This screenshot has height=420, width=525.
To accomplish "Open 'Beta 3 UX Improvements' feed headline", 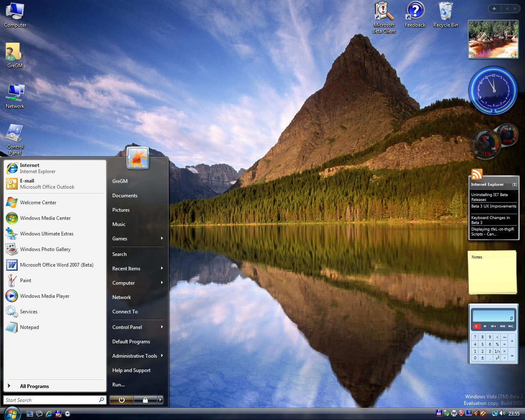I will pos(494,206).
